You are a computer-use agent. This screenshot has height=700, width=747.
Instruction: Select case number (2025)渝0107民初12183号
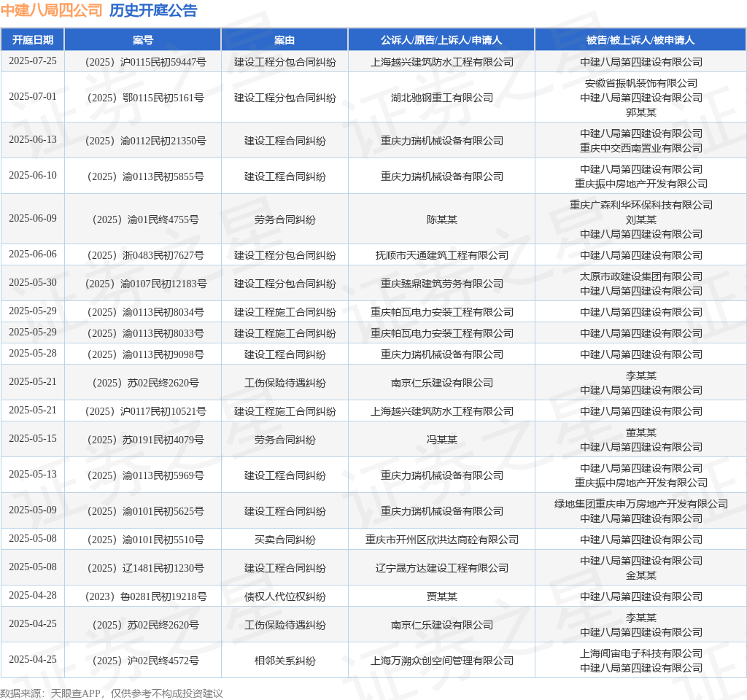(x=145, y=284)
